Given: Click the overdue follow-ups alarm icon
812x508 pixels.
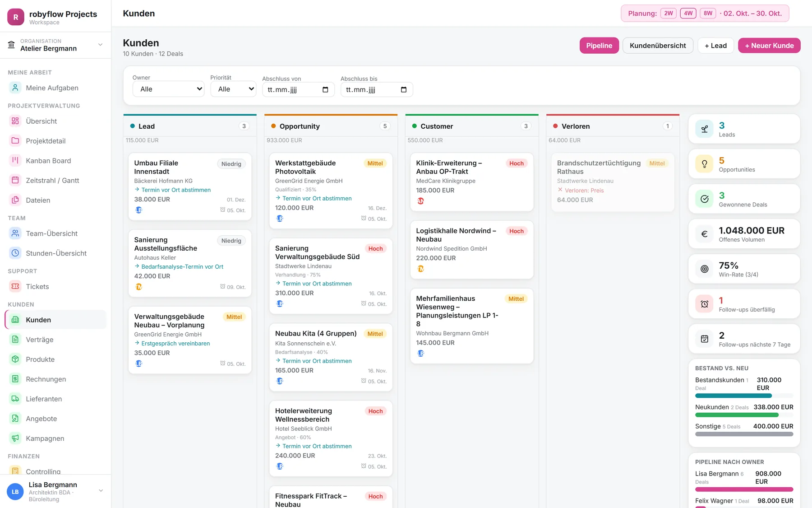Looking at the screenshot, I should point(704,304).
